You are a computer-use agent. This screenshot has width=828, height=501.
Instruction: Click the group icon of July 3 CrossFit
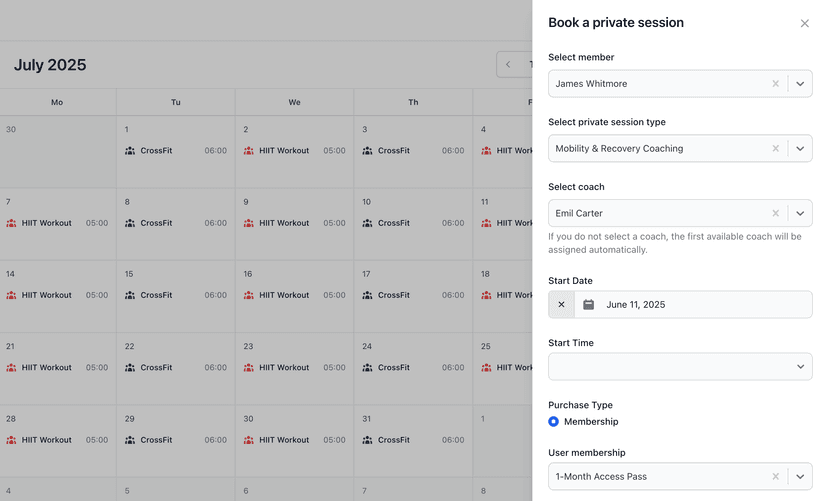click(x=368, y=151)
